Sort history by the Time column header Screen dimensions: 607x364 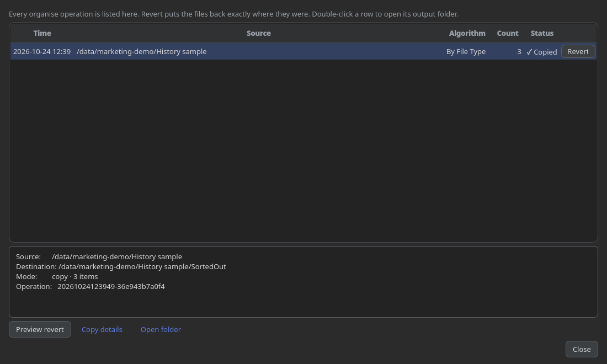[42, 33]
